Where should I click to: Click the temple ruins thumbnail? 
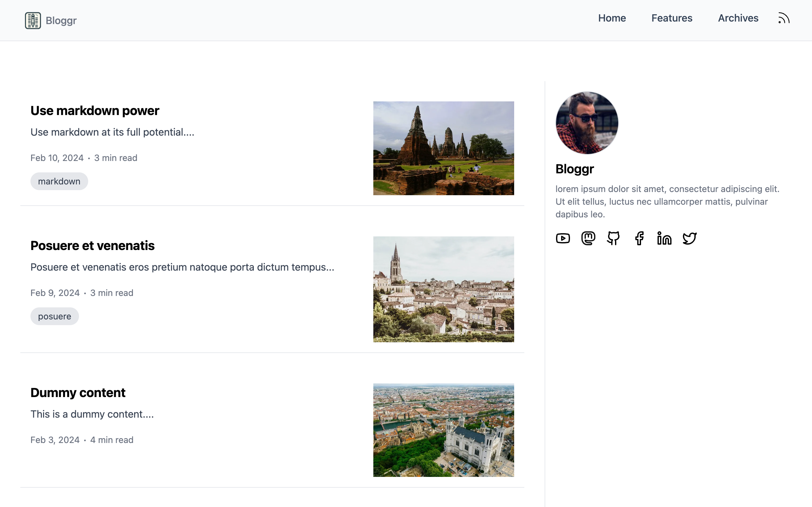click(x=443, y=148)
